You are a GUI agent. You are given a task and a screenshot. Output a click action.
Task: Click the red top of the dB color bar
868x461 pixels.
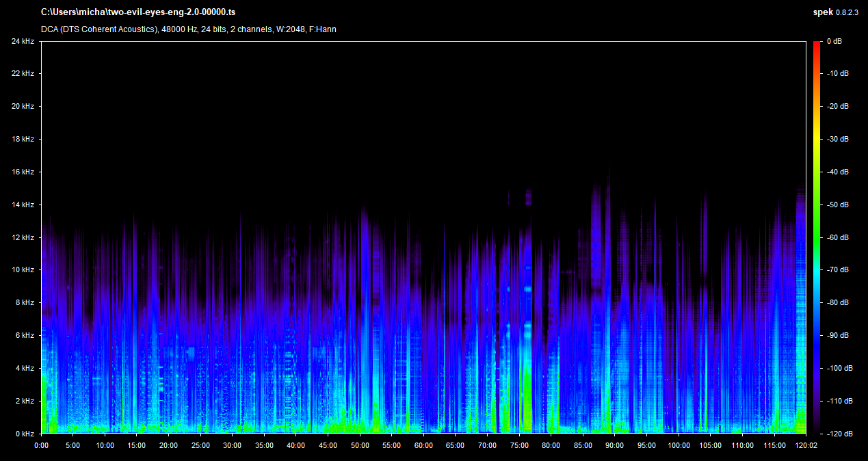[x=817, y=44]
